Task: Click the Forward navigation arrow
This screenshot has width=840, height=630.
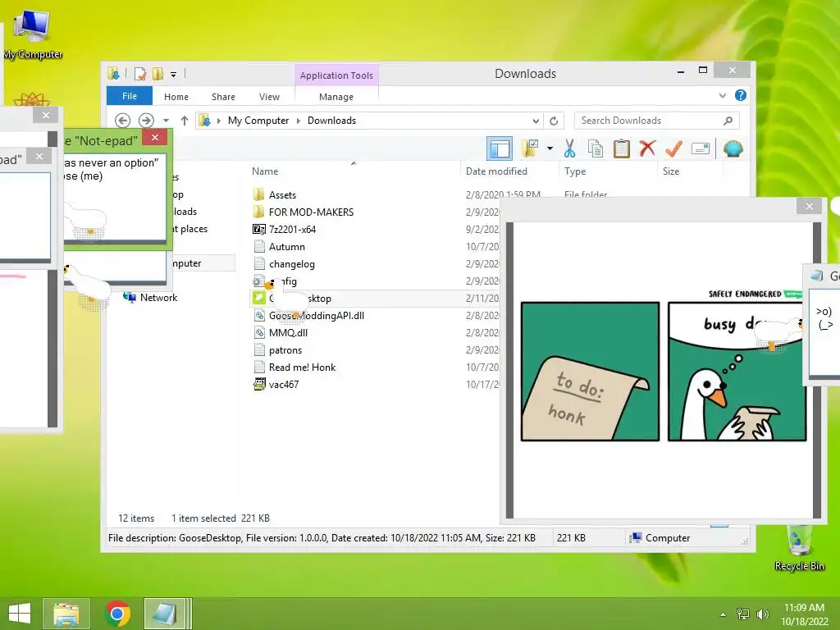Action: (x=146, y=121)
